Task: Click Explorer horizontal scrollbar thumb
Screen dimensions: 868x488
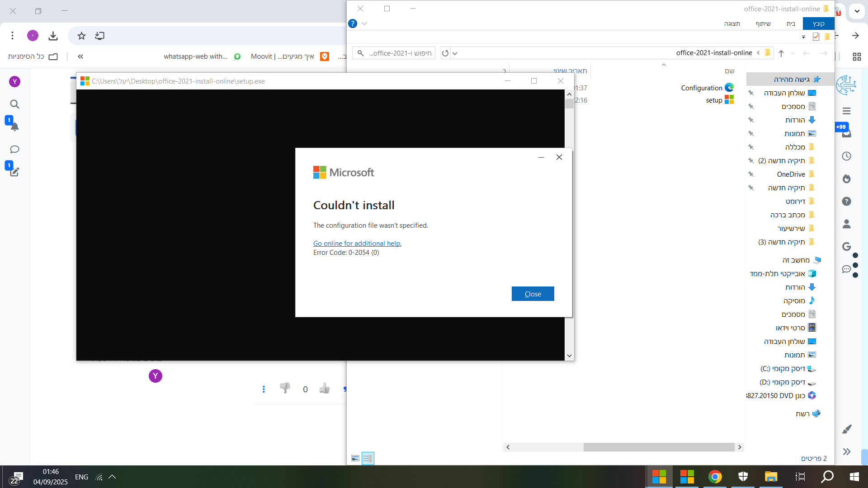Action: [659, 447]
